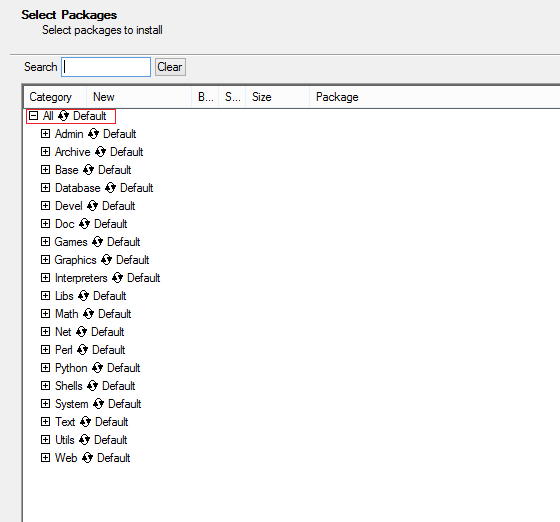
Task: Cycle install state for Utils category
Action: (84, 440)
